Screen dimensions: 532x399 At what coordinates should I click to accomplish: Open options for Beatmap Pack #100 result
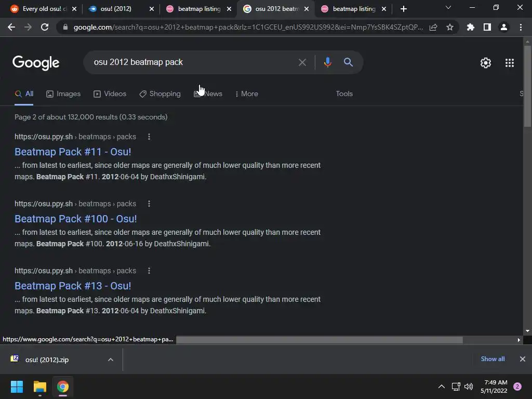(x=149, y=204)
